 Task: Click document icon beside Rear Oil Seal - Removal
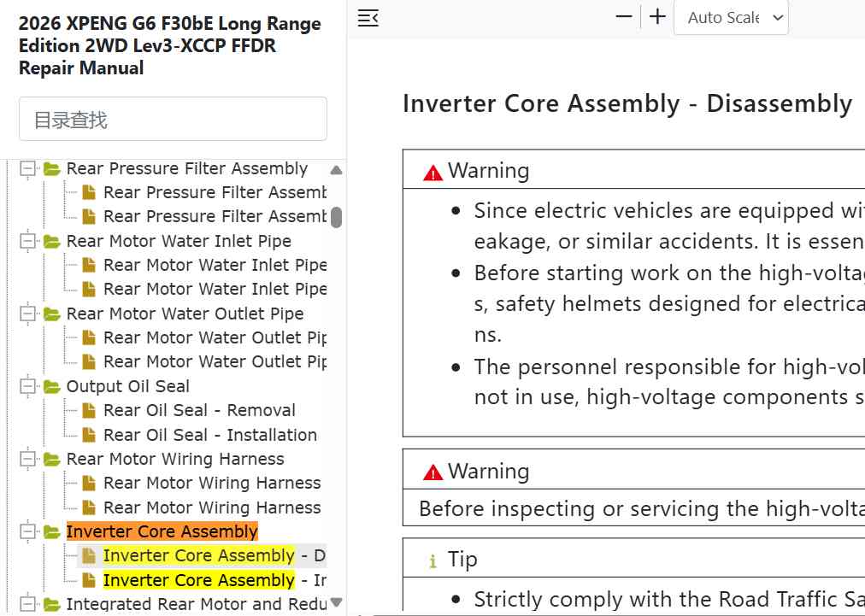pyautogui.click(x=89, y=410)
